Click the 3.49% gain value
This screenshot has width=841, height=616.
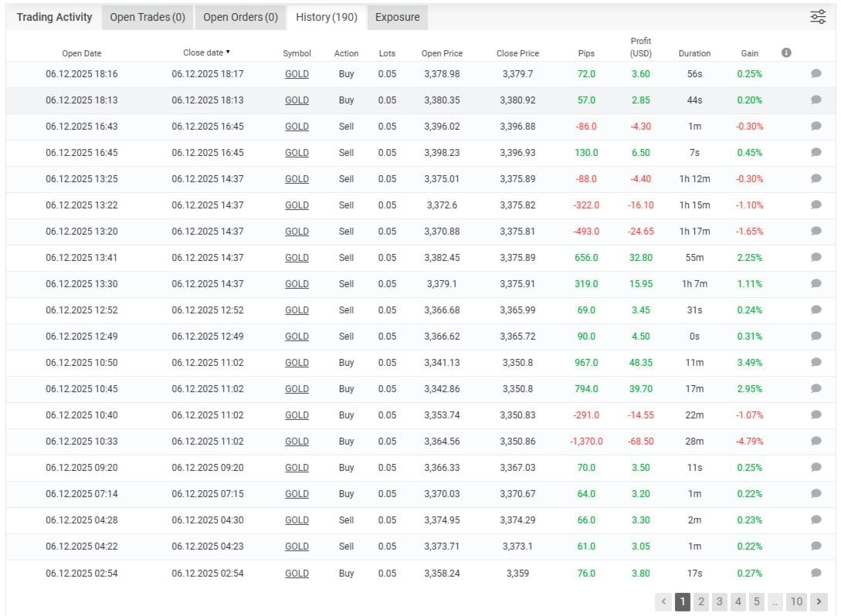click(749, 362)
